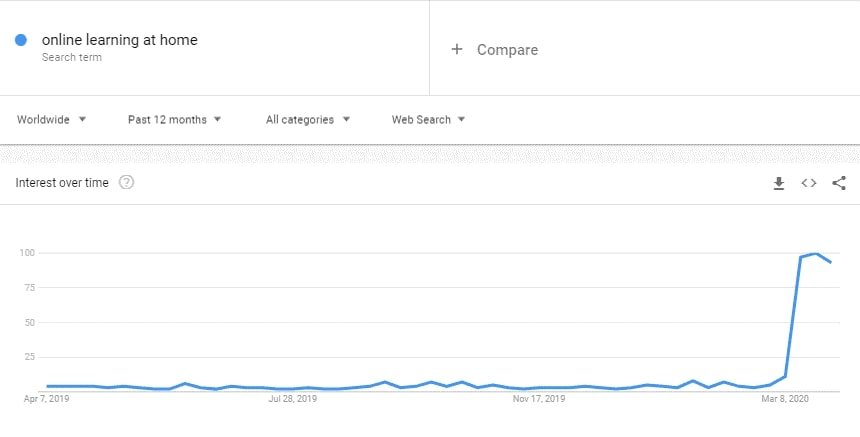860x437 pixels.
Task: Share the interest over time chart
Action: 839,183
